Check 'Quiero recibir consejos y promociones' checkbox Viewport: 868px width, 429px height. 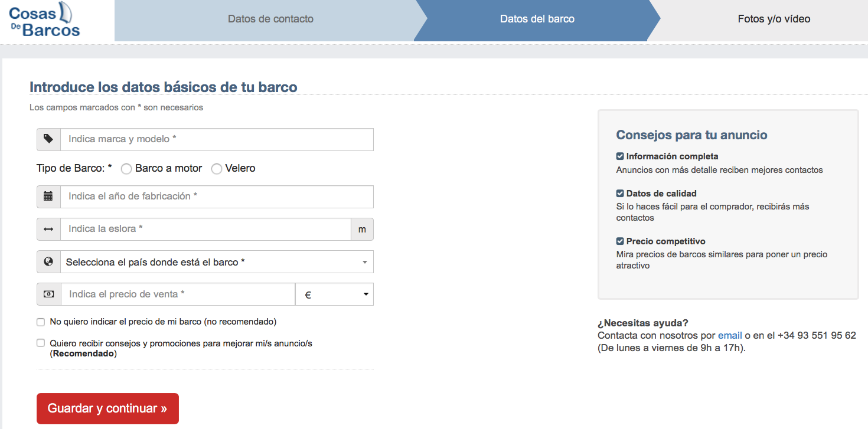41,343
